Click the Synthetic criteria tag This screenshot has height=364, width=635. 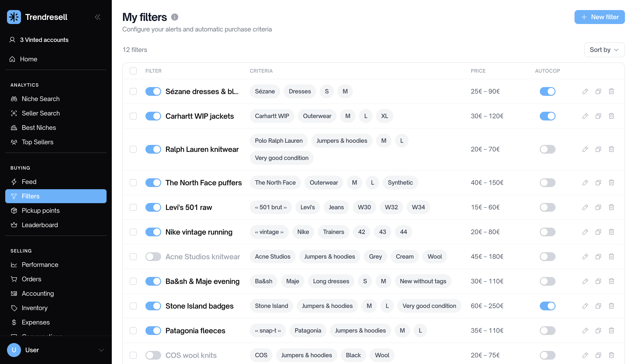[x=400, y=182]
